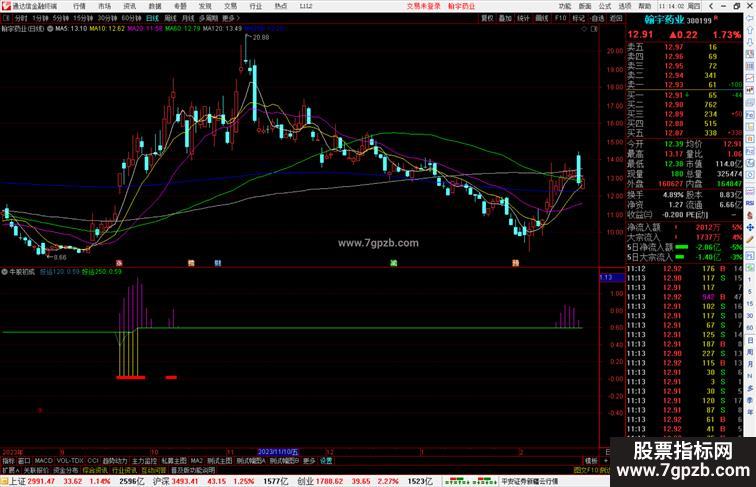Select 周 period in right sidebar
This screenshot has width=756, height=487.
tap(750, 352)
